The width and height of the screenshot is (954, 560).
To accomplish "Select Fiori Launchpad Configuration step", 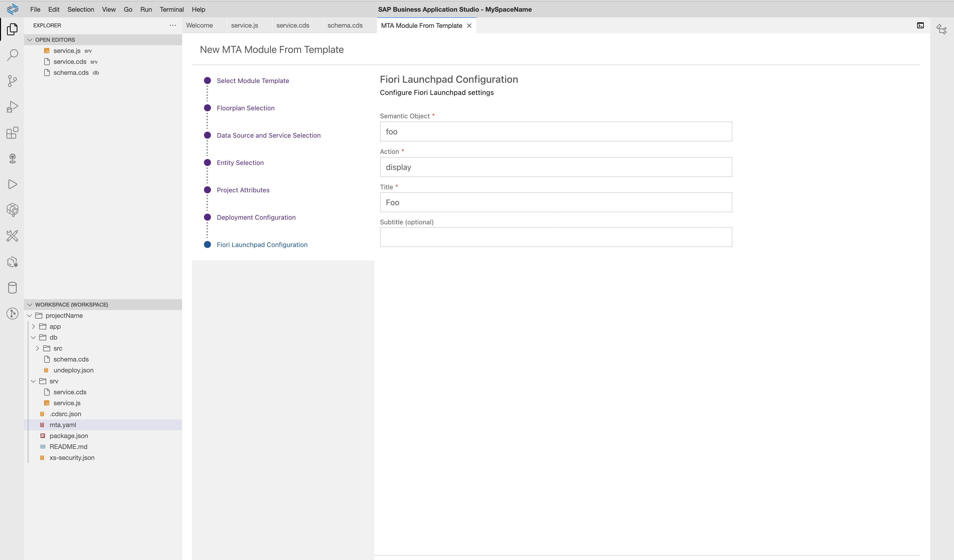I will tap(262, 245).
